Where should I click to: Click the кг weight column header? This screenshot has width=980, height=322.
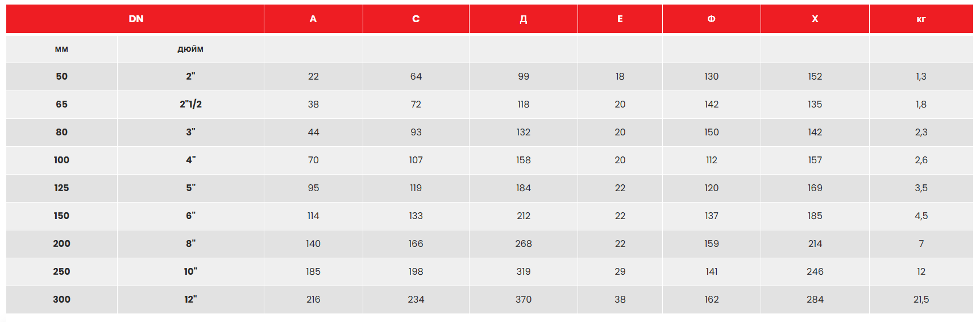click(921, 19)
